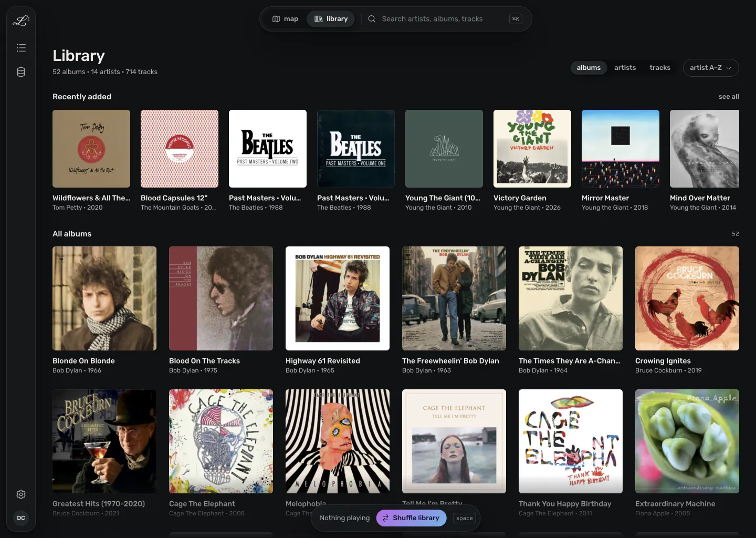Click the Mirror Master title text
The image size is (756, 538).
605,198
